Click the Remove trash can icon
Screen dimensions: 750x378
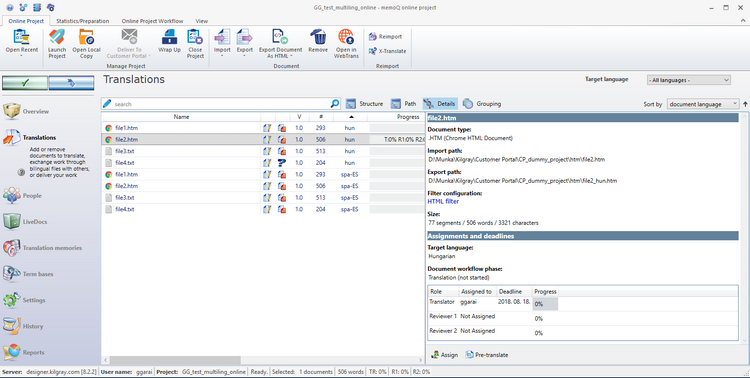318,37
